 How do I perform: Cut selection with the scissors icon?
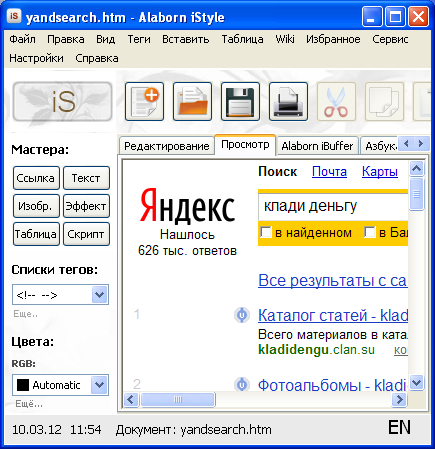tap(336, 101)
